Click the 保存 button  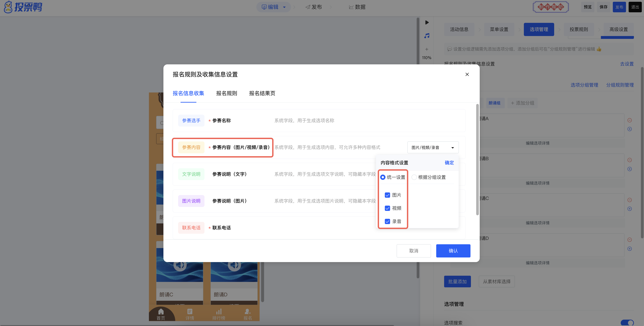[603, 7]
